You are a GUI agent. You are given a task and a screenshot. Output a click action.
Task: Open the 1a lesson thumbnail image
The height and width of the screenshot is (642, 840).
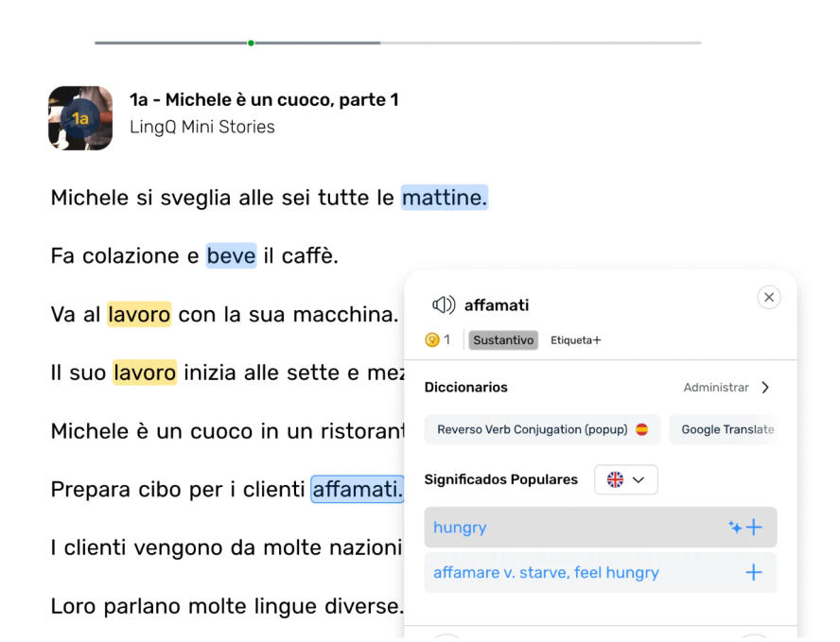80,118
